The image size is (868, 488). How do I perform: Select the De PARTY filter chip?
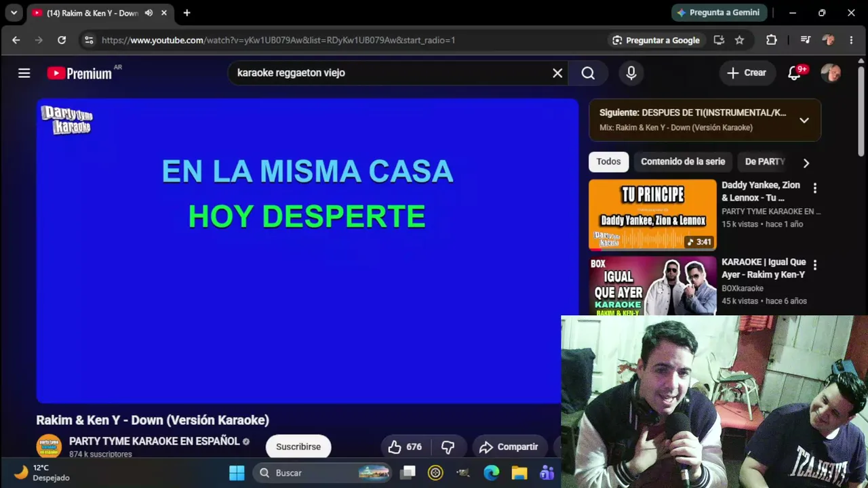(764, 162)
